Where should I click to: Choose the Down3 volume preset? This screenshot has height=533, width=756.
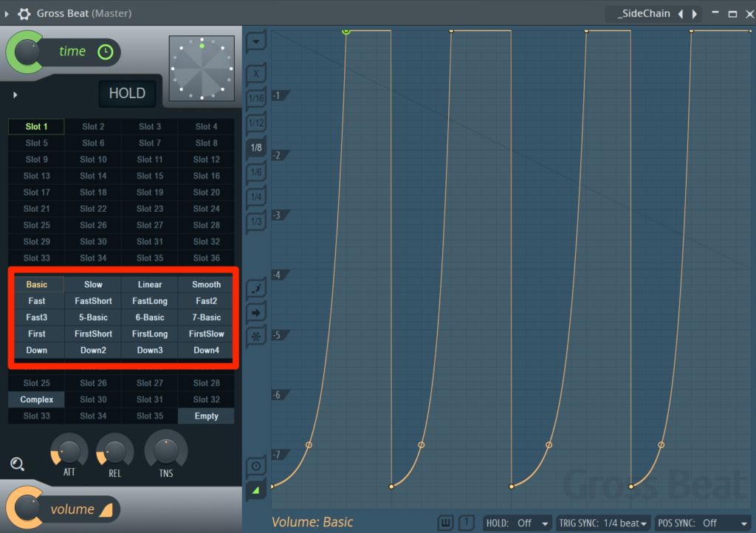click(150, 351)
